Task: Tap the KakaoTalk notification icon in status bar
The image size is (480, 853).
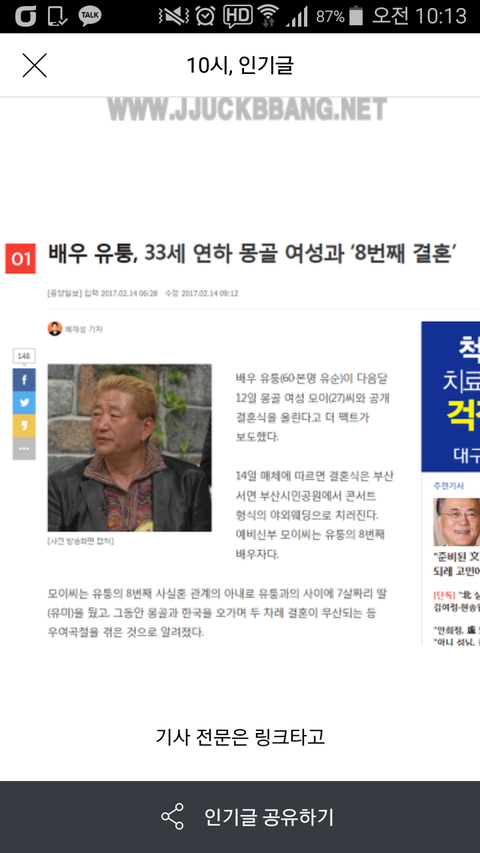Action: point(90,16)
